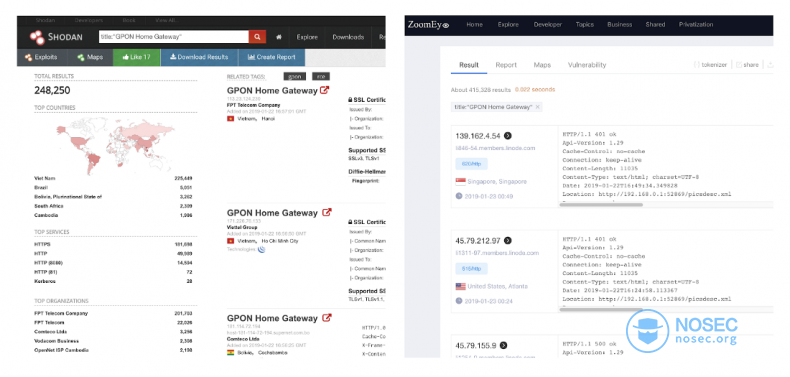
Task: Remove the GPON Home Gateway filter tag
Action: click(538, 107)
